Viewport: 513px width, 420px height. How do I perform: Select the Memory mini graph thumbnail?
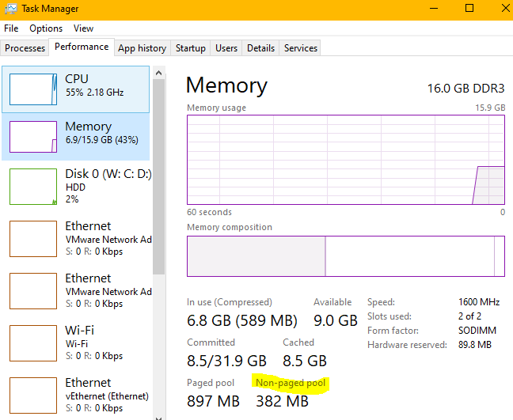pos(33,136)
